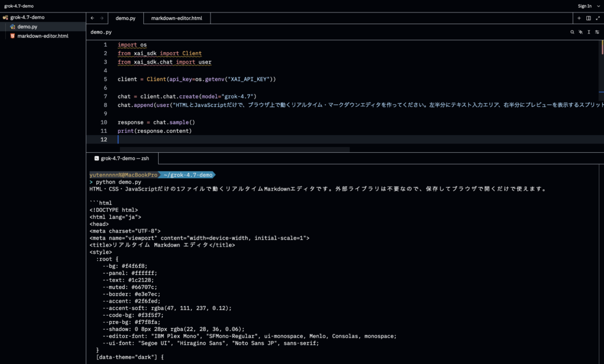This screenshot has width=604, height=364.
Task: Click '--editor-font' line in terminal
Action: point(250,336)
